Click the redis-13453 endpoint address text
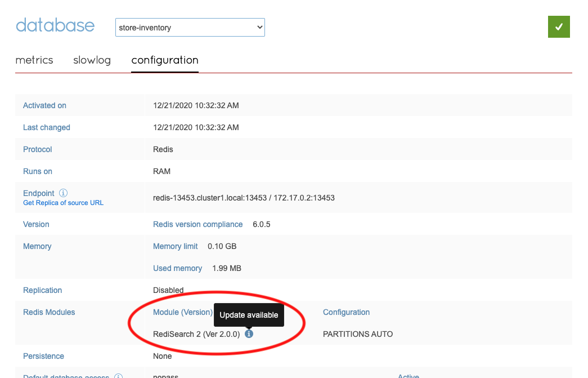This screenshot has height=378, width=588. 244,198
